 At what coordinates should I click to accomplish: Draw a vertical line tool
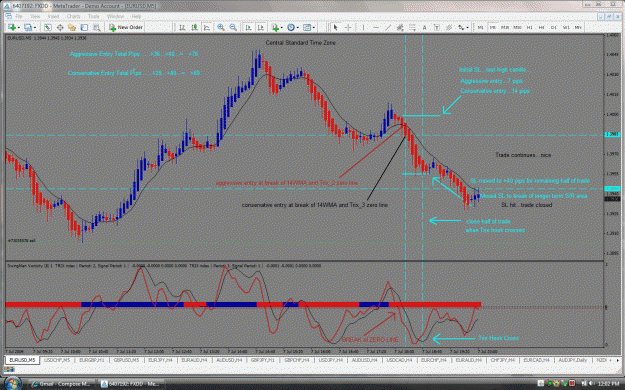click(363, 27)
